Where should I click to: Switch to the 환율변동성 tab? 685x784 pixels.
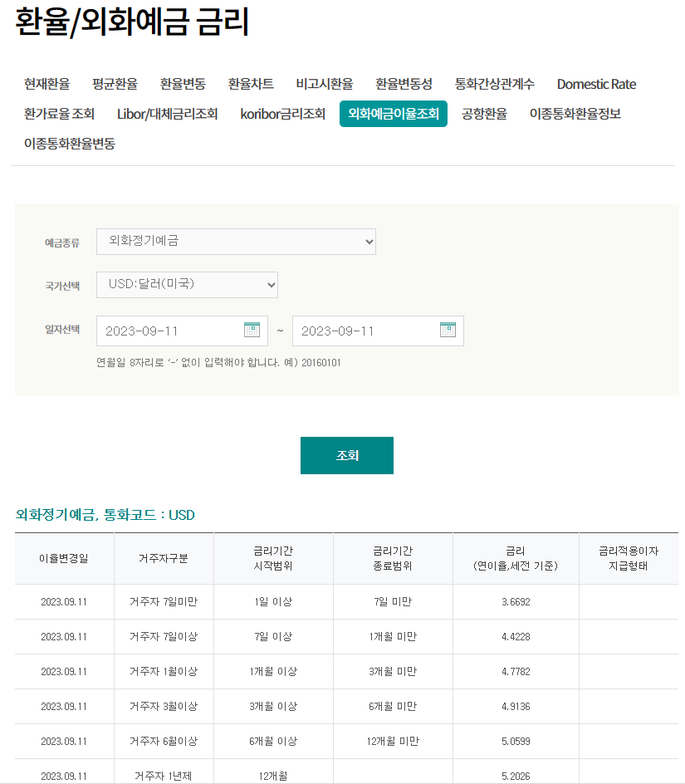click(x=404, y=84)
